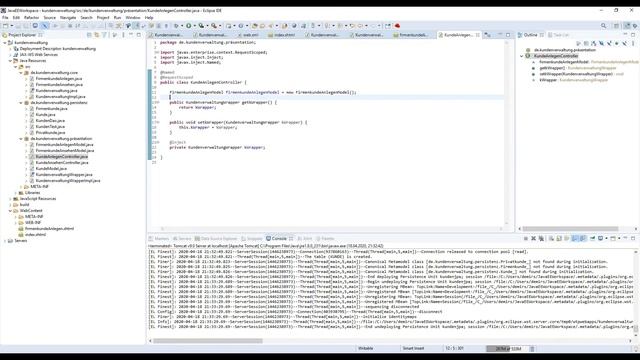This screenshot has height=360, width=640.
Task: Toggle Scroll Lock in Console toolbar
Action: click(x=559, y=238)
